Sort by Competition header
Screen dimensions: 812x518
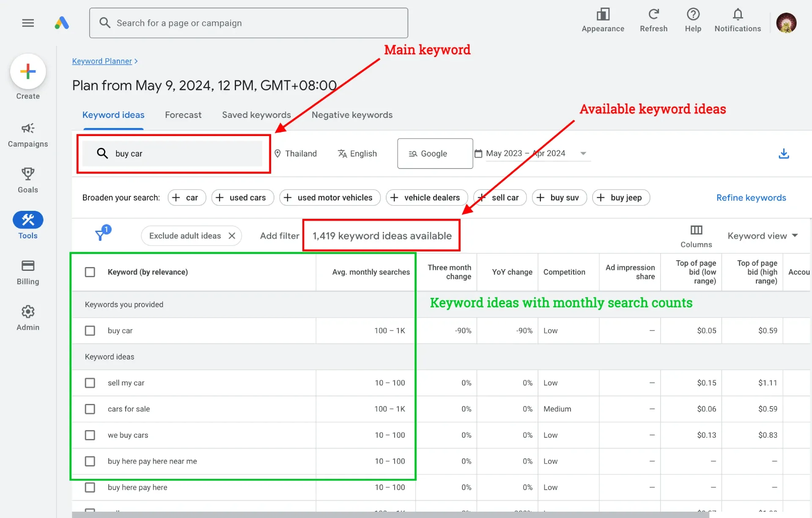(564, 272)
